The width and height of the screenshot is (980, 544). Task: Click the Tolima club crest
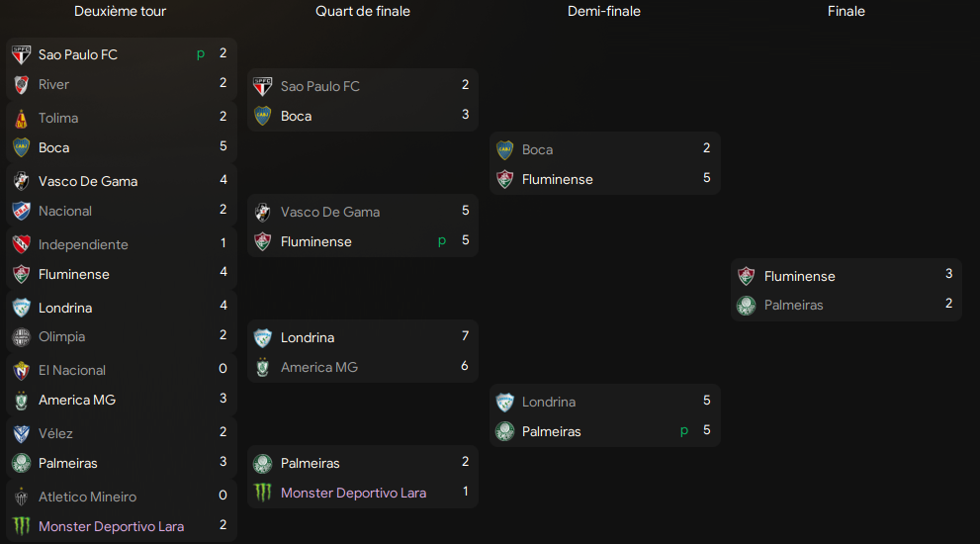(21, 118)
